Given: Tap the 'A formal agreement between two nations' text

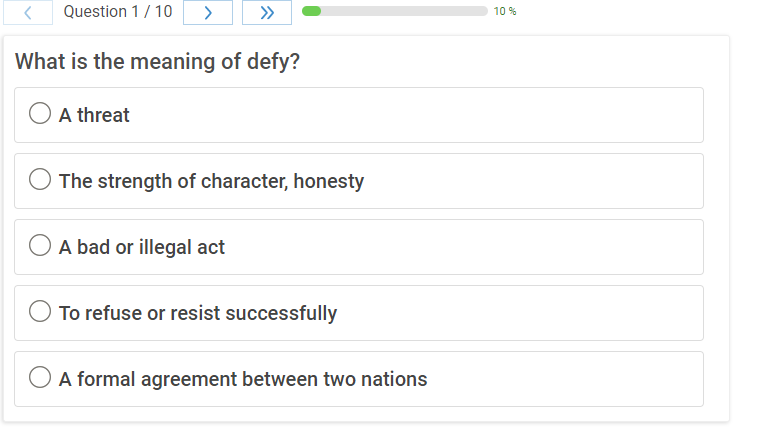Looking at the screenshot, I should pyautogui.click(x=243, y=379).
